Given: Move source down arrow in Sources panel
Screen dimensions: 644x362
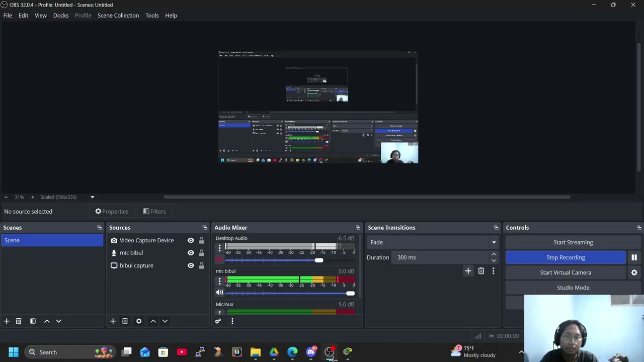Looking at the screenshot, I should pyautogui.click(x=165, y=321).
